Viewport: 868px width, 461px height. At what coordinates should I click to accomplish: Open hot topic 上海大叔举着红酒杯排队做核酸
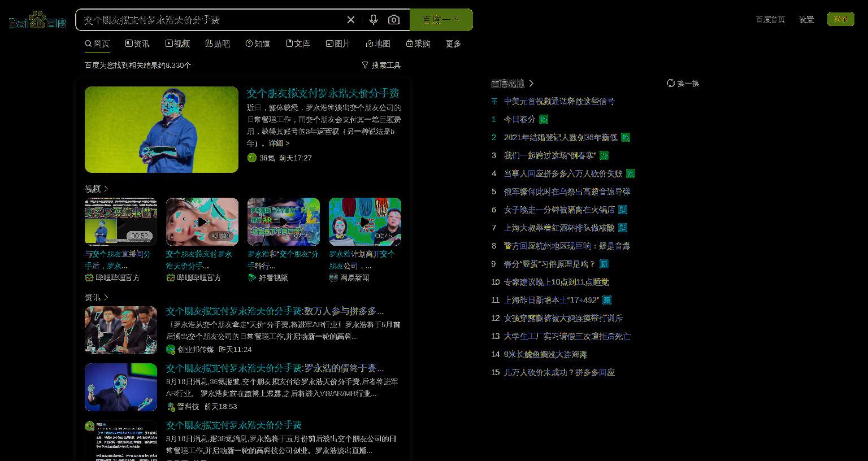click(x=559, y=228)
